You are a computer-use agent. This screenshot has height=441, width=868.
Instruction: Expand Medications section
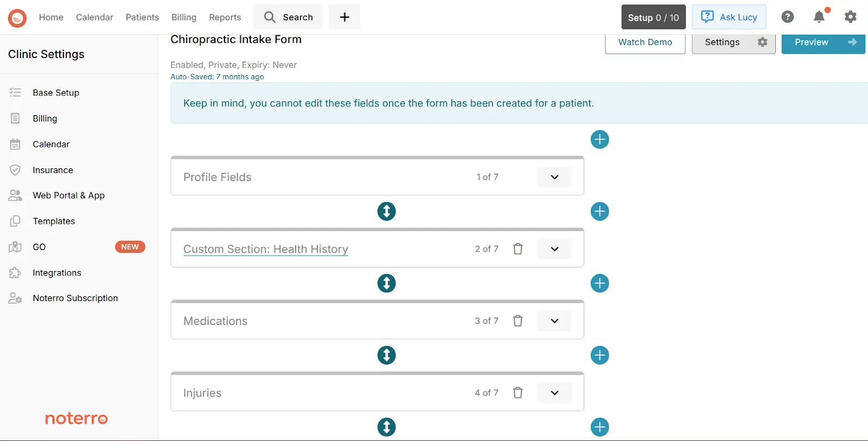point(554,321)
